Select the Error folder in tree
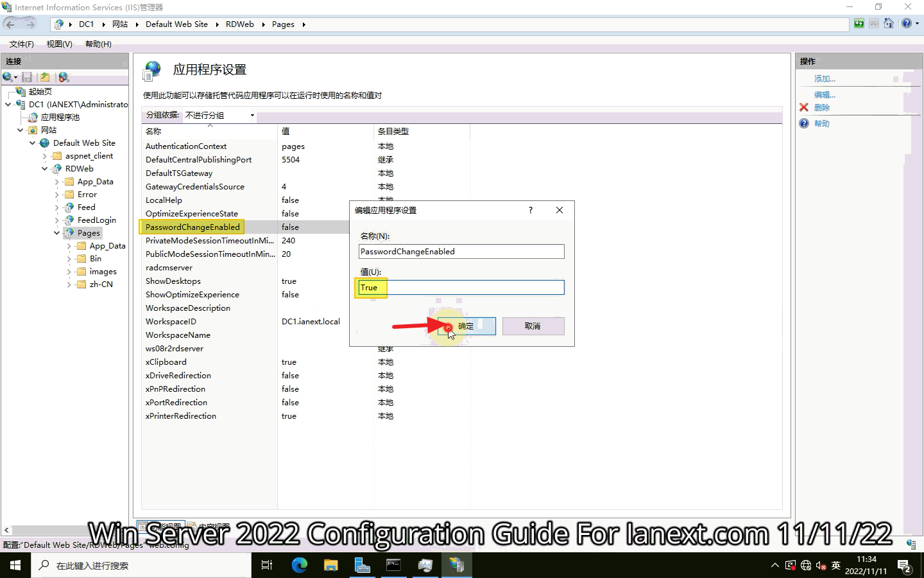Screen dimensions: 924x578 tap(87, 194)
